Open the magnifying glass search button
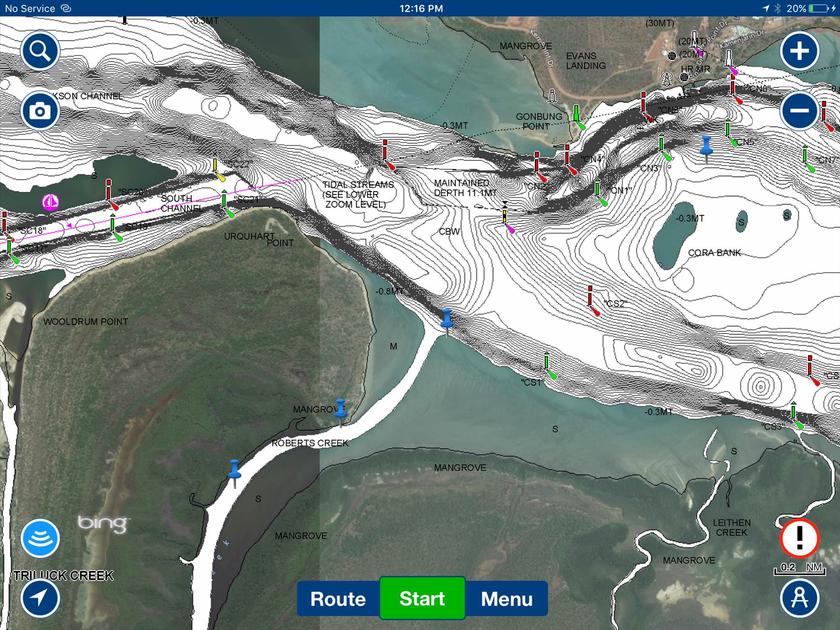840x630 pixels. pos(40,51)
